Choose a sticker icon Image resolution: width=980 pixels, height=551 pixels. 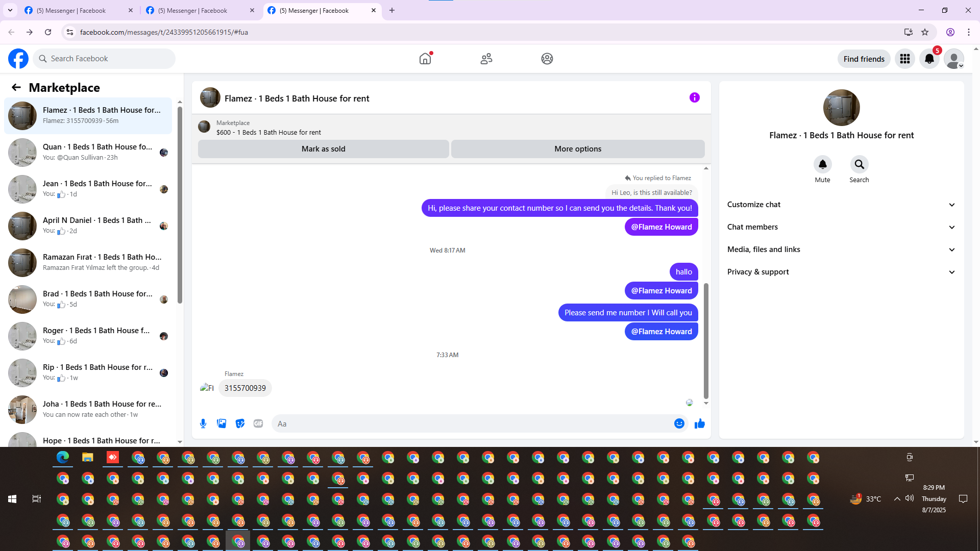(240, 423)
